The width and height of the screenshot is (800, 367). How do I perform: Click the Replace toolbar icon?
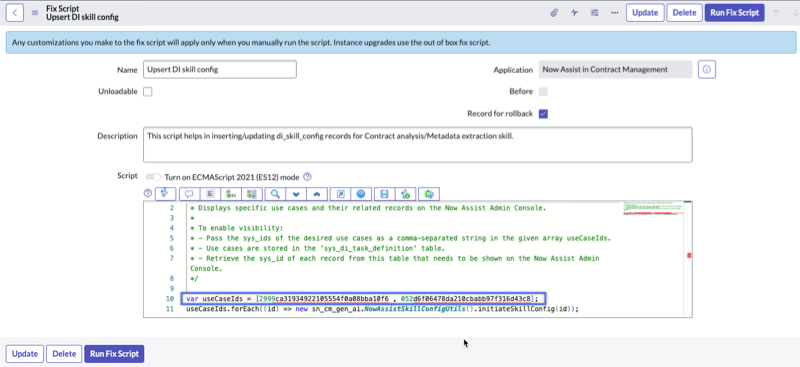pos(231,193)
